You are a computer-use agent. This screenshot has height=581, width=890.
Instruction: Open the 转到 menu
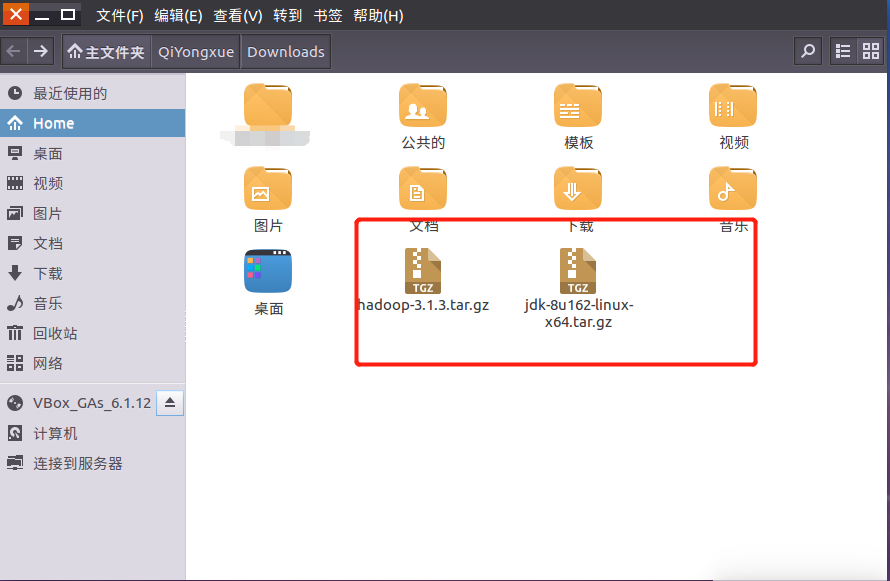point(287,15)
